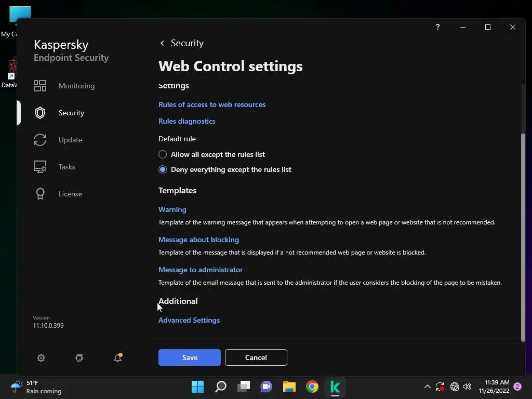Save the Web Control settings
Image resolution: width=532 pixels, height=399 pixels.
click(x=189, y=357)
